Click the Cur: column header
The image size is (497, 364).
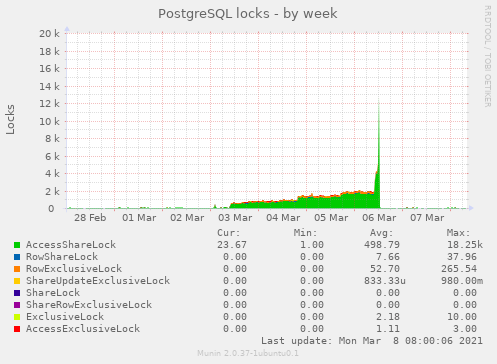(x=229, y=233)
